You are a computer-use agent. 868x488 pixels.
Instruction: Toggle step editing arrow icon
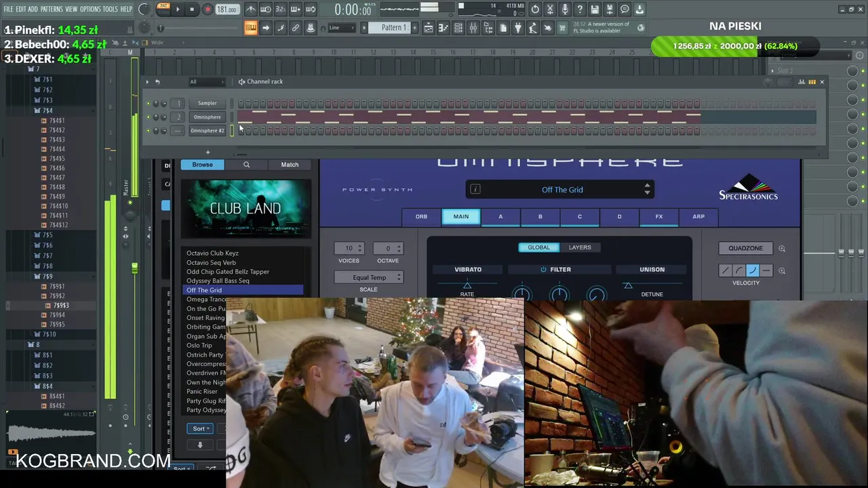[266, 28]
